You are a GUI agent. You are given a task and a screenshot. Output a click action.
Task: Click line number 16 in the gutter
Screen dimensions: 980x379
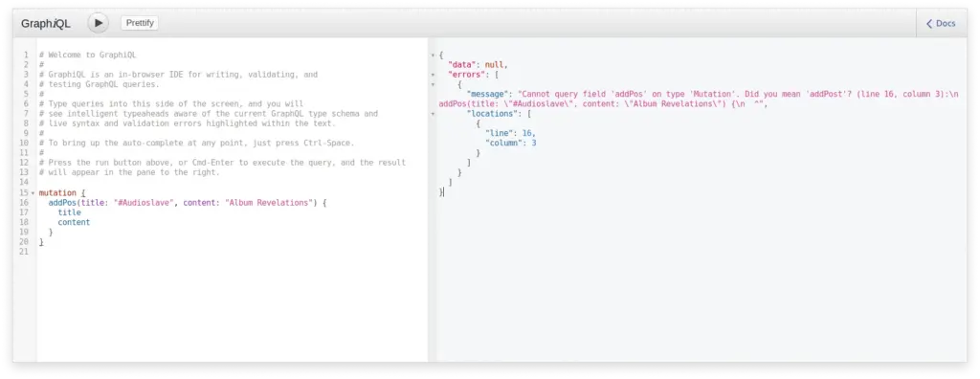24,203
